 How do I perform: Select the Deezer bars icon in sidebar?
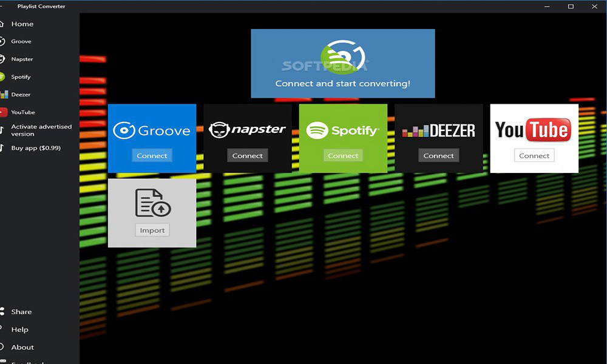[x=4, y=95]
